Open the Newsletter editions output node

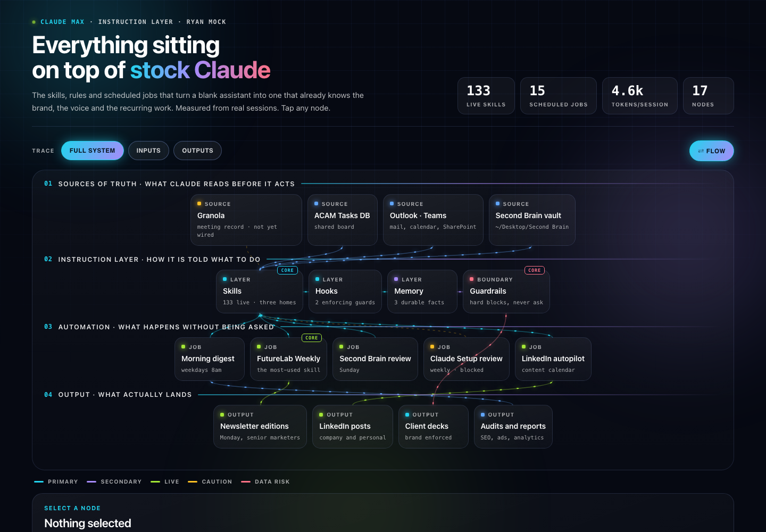[260, 427]
